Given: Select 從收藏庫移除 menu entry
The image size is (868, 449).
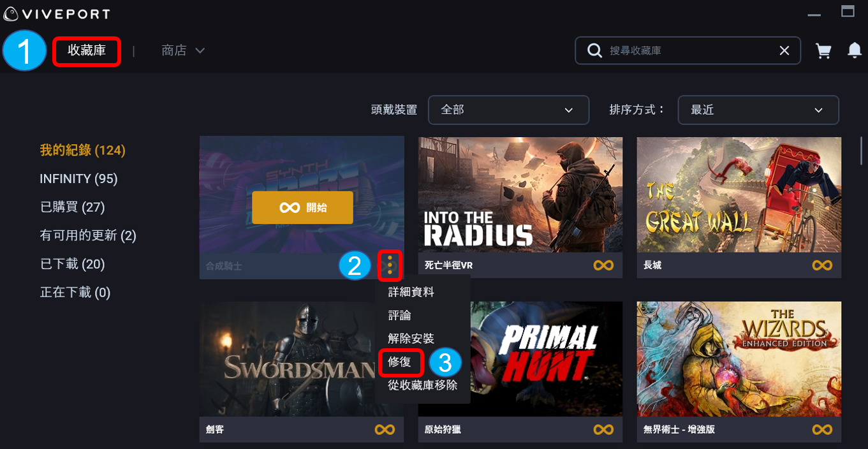Looking at the screenshot, I should click(x=423, y=385).
